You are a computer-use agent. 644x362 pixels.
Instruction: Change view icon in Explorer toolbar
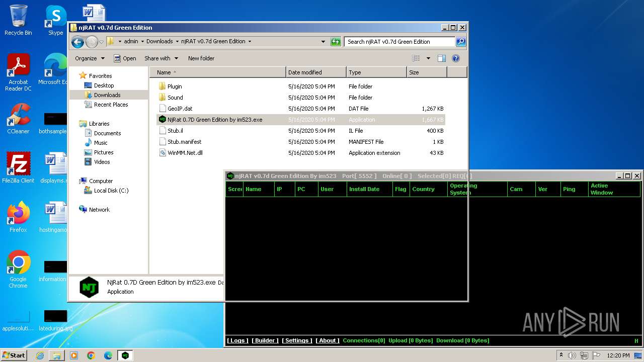(416, 58)
